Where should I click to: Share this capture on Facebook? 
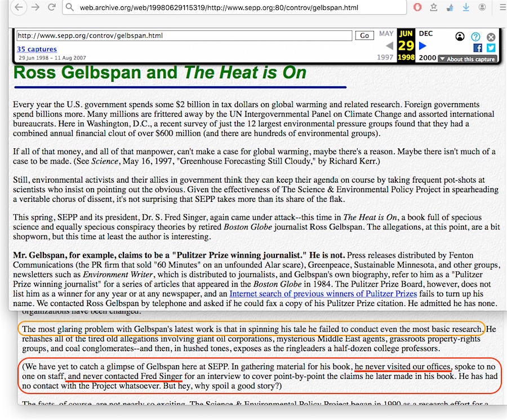[x=477, y=48]
